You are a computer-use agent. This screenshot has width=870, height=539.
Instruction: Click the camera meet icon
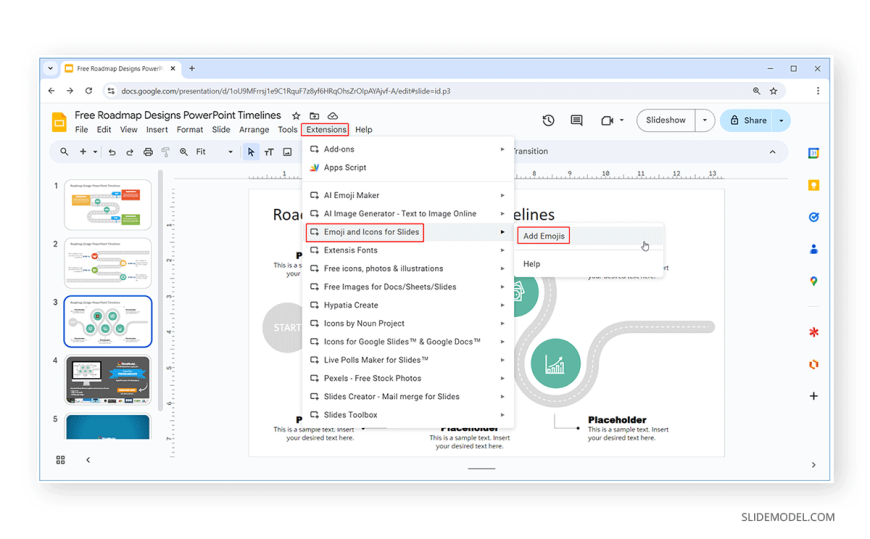[x=607, y=120]
